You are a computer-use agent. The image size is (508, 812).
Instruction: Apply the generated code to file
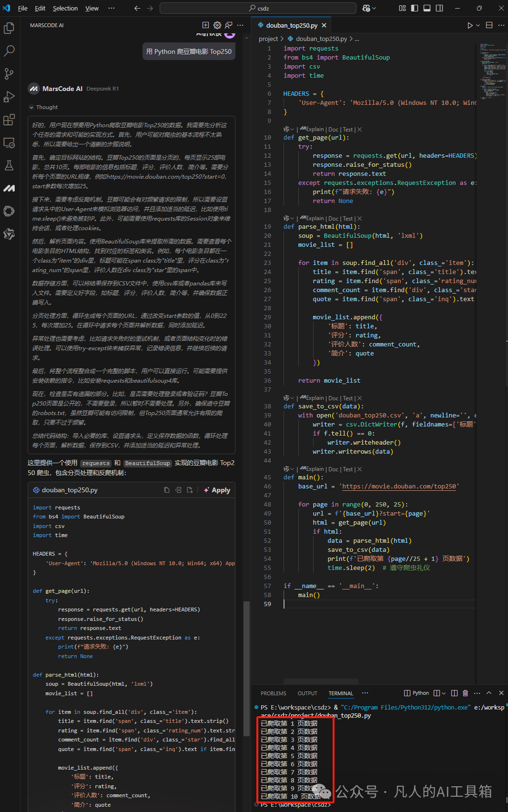[x=217, y=490]
